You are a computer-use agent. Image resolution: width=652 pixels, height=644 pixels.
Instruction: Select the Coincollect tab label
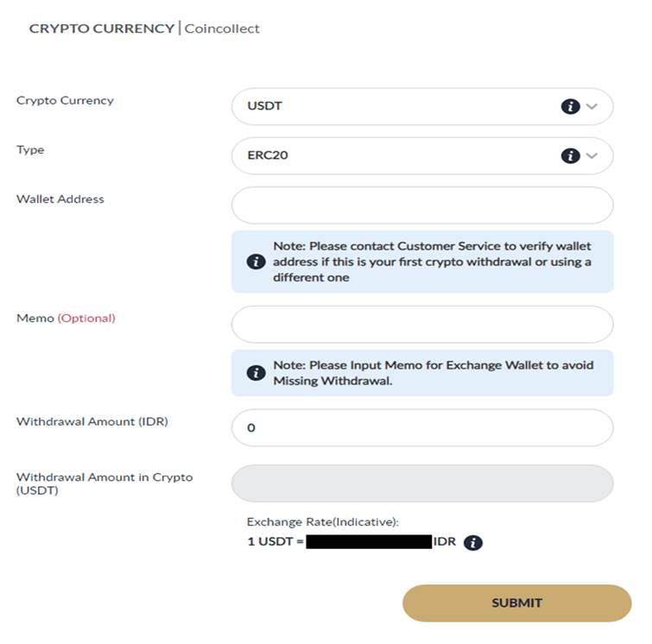click(223, 28)
